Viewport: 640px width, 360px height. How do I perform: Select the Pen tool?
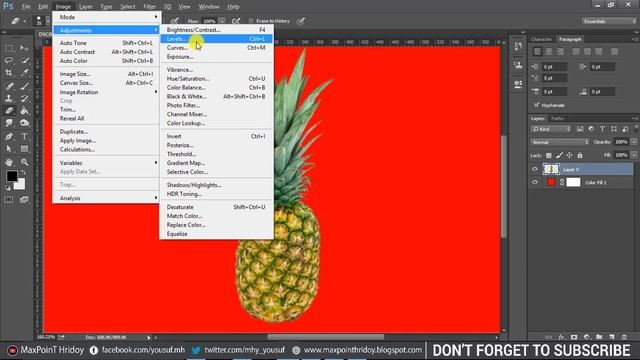click(x=9, y=136)
